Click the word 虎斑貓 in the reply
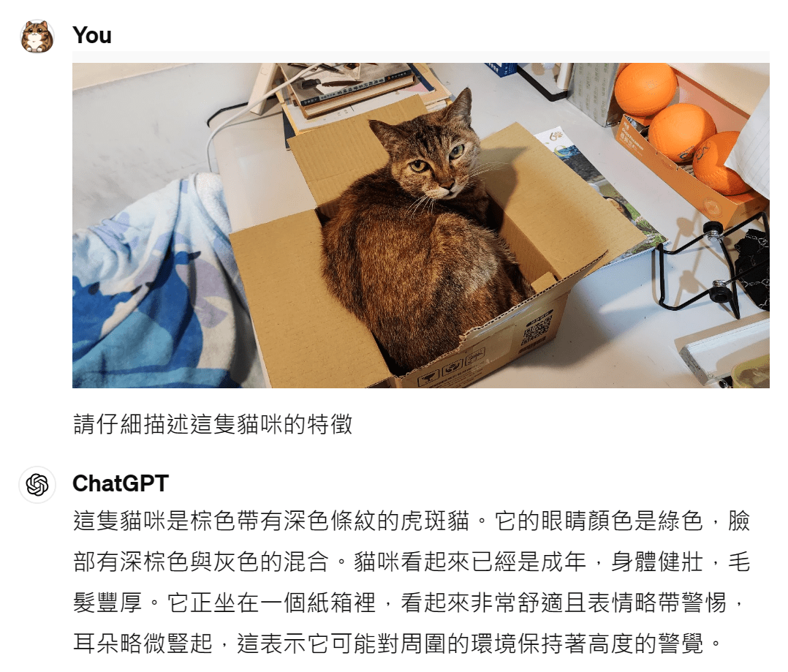The image size is (788, 672). (435, 521)
